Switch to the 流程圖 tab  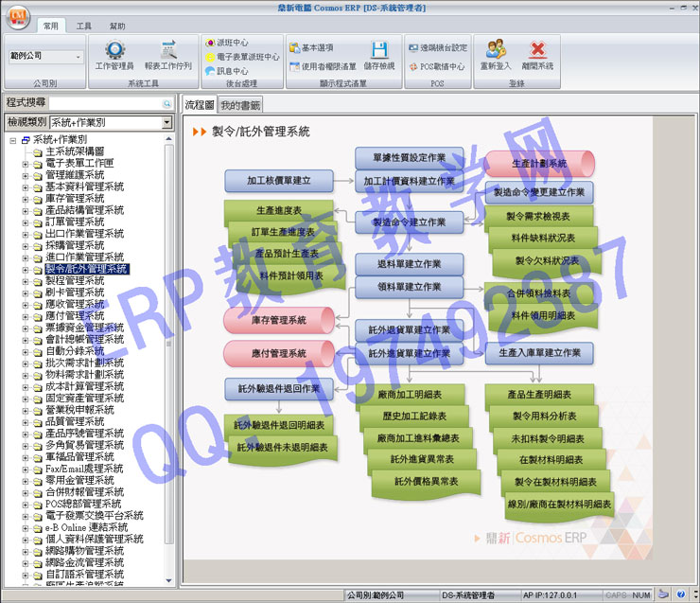[200, 105]
